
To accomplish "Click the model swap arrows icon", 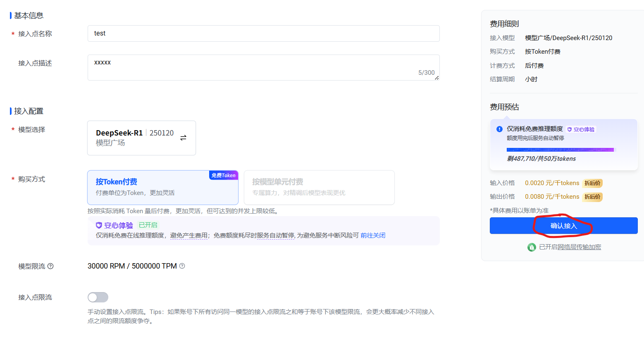I will (x=183, y=138).
